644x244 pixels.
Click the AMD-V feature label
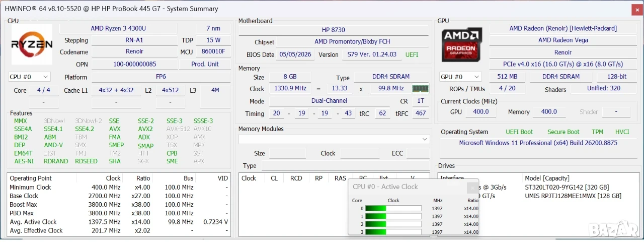point(53,145)
